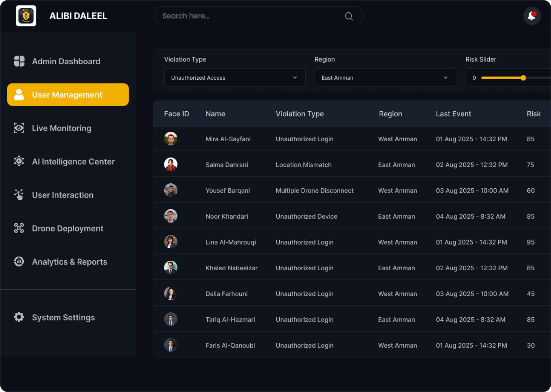
Task: Open the Region dropdown showing East Amman
Action: coord(385,78)
